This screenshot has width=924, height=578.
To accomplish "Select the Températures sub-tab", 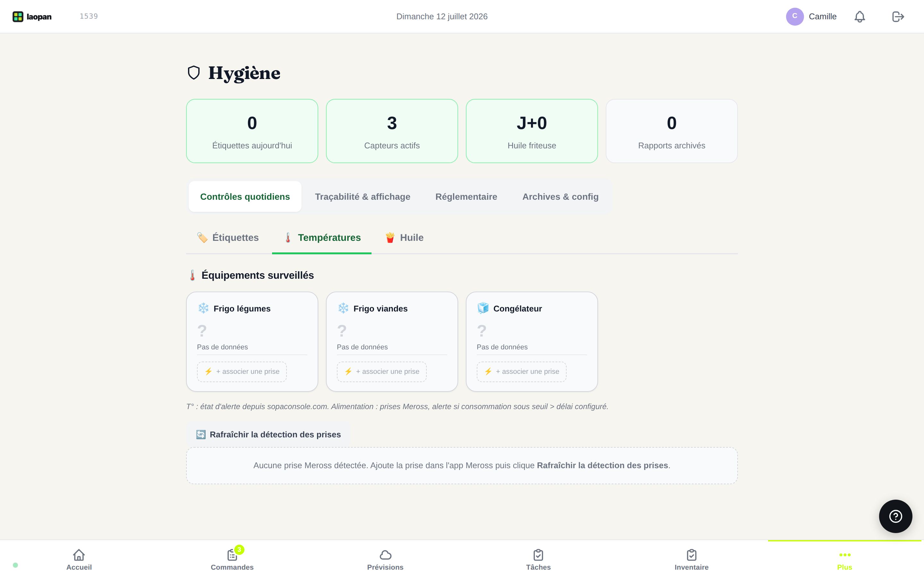I will coord(321,237).
